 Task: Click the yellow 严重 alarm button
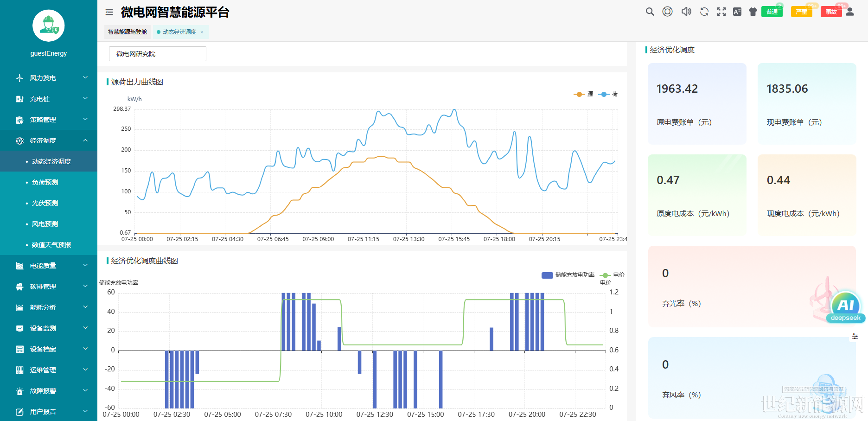tap(801, 12)
